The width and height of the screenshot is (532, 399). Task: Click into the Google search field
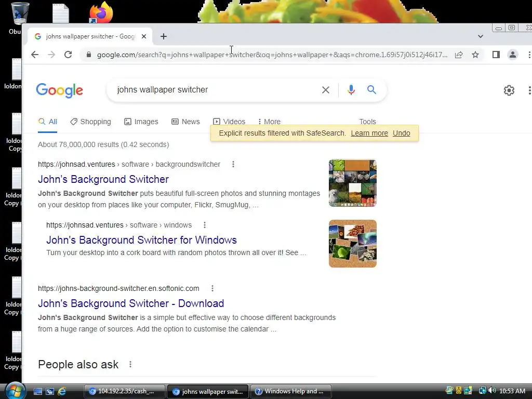coord(217,90)
